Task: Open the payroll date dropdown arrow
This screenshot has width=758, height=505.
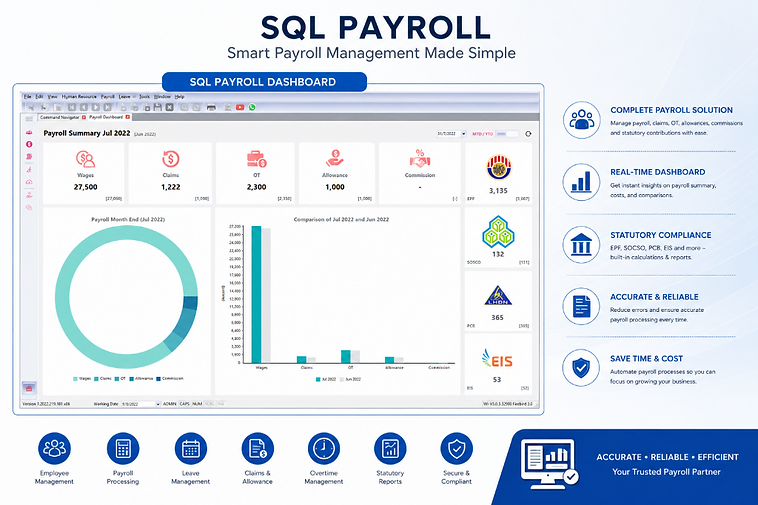Action: [x=464, y=134]
